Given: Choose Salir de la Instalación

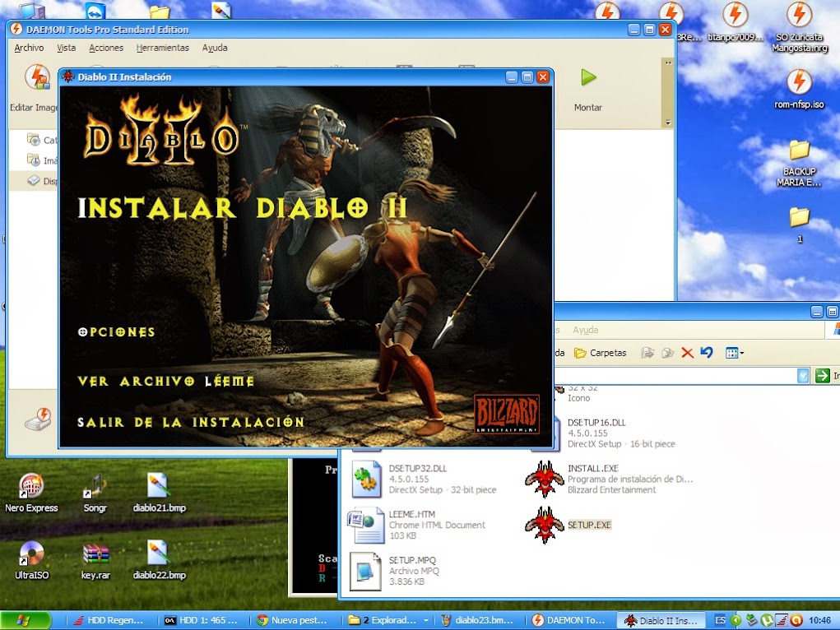Looking at the screenshot, I should point(191,422).
